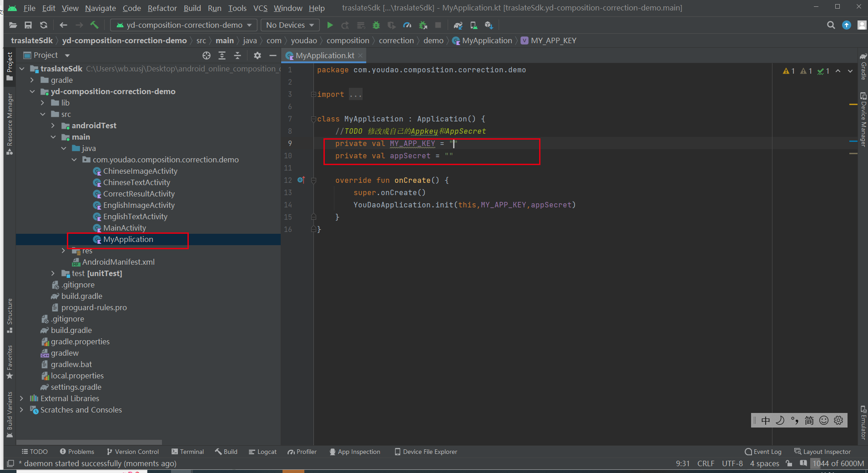Click the hammer Make Project icon
This screenshot has height=473, width=868.
tap(94, 25)
